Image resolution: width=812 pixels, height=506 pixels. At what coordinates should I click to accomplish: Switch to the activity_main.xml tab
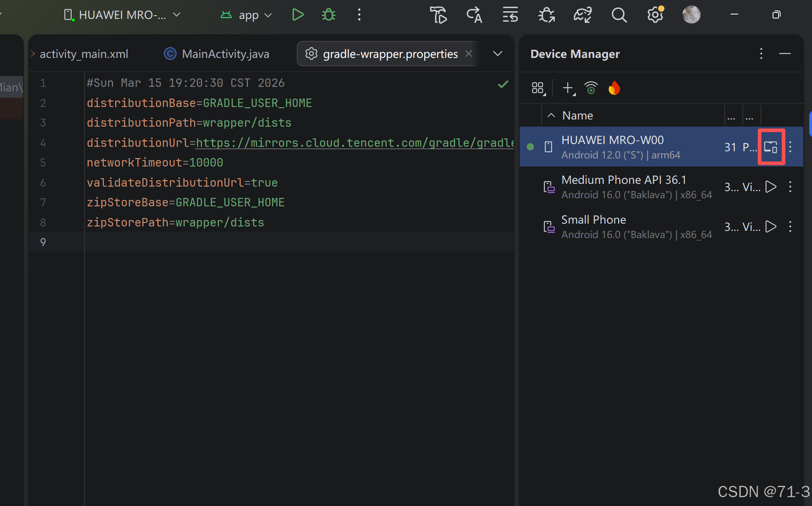(84, 53)
